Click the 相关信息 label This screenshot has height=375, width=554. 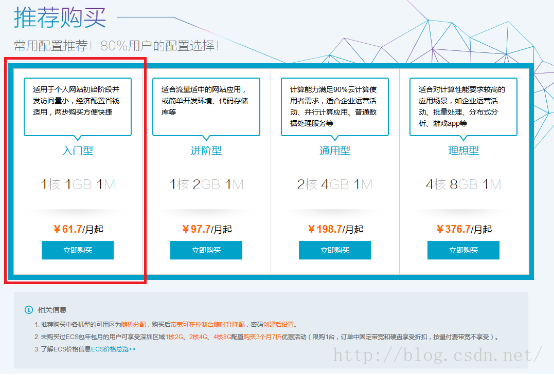52,310
